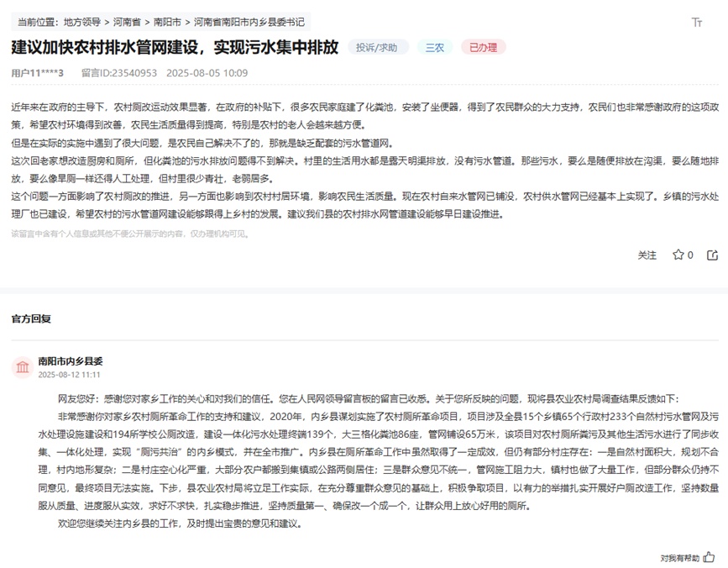
Task: Click the 南阳市内乡县委 avatar icon
Action: point(22,367)
